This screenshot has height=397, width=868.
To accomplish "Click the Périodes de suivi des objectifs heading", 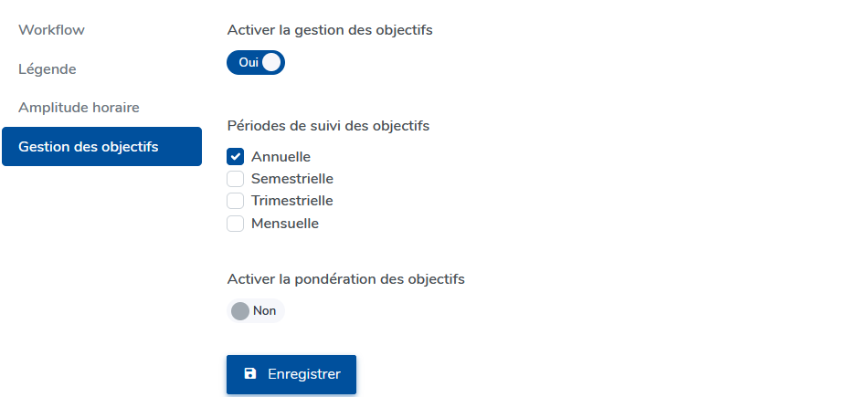I will [328, 126].
